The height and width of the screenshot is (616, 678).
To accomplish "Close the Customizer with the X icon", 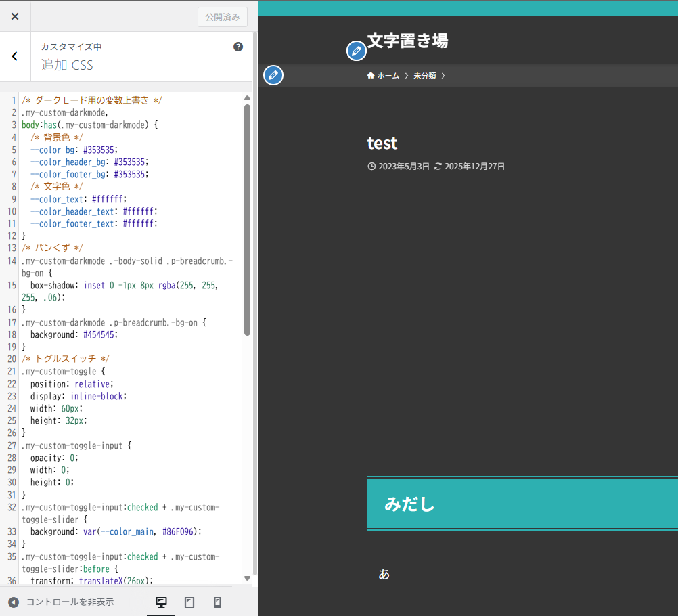I will tap(15, 16).
